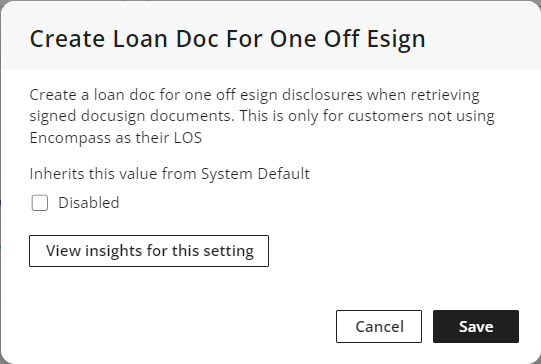Tick the Disabled checkbox
The height and width of the screenshot is (364, 541).
point(40,203)
